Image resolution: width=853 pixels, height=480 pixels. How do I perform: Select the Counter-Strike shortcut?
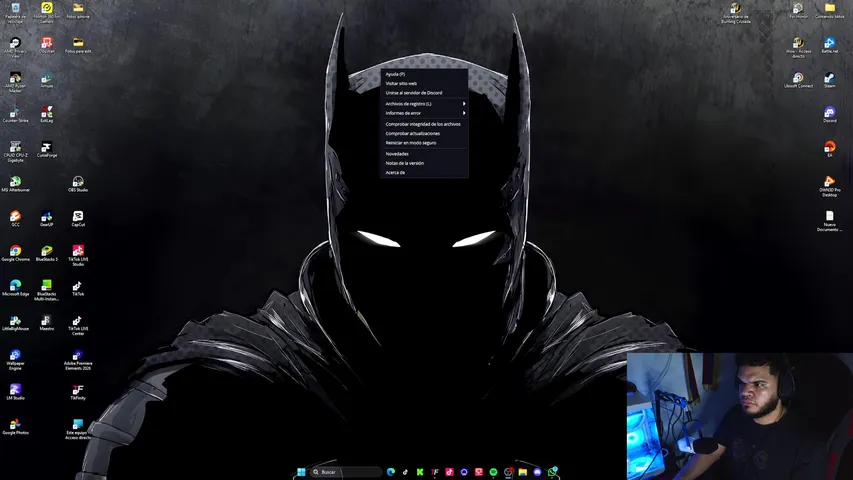[15, 115]
